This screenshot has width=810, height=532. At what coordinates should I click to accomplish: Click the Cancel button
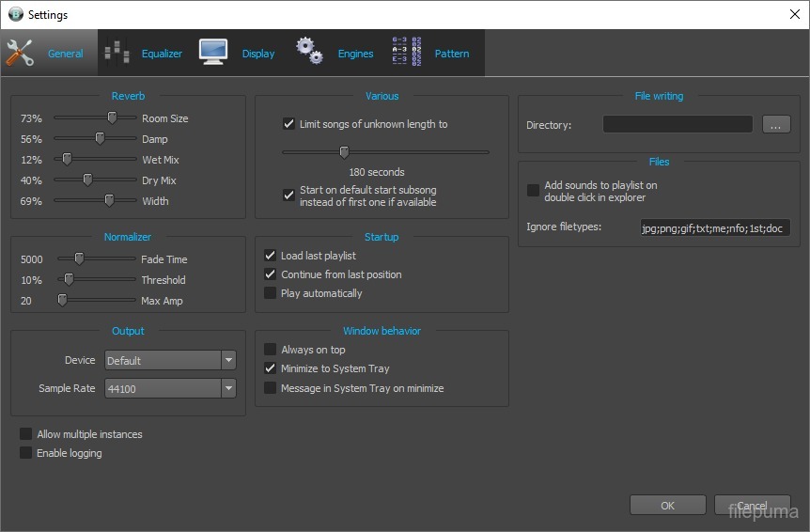point(752,506)
